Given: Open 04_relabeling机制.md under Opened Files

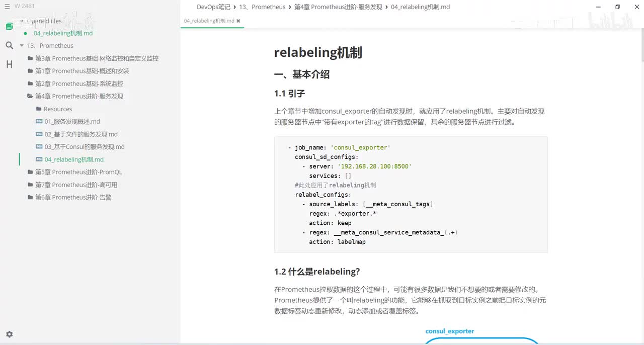Looking at the screenshot, I should click(63, 33).
